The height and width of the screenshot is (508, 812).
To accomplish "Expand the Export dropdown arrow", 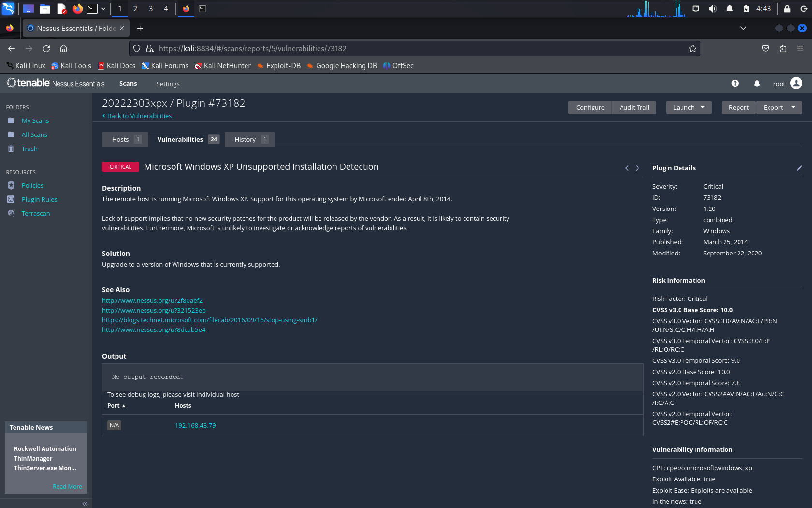I will point(793,107).
